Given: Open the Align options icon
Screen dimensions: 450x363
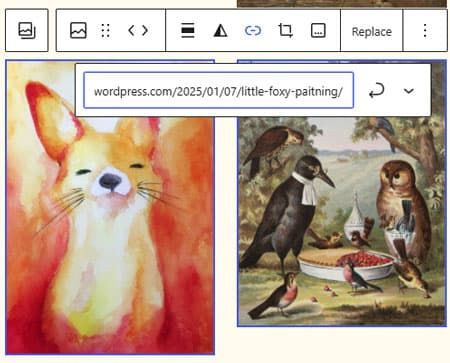Looking at the screenshot, I should [188, 30].
